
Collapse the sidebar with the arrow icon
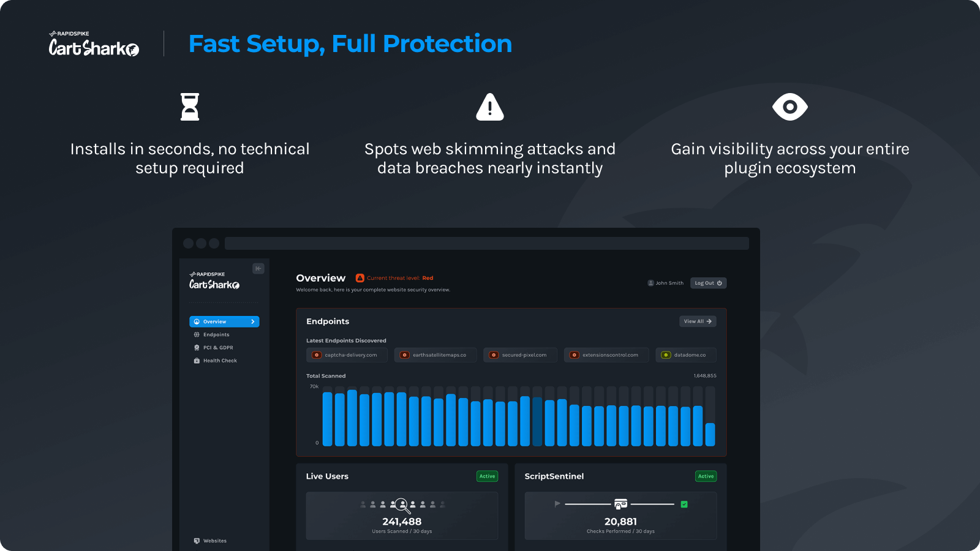[x=258, y=268]
